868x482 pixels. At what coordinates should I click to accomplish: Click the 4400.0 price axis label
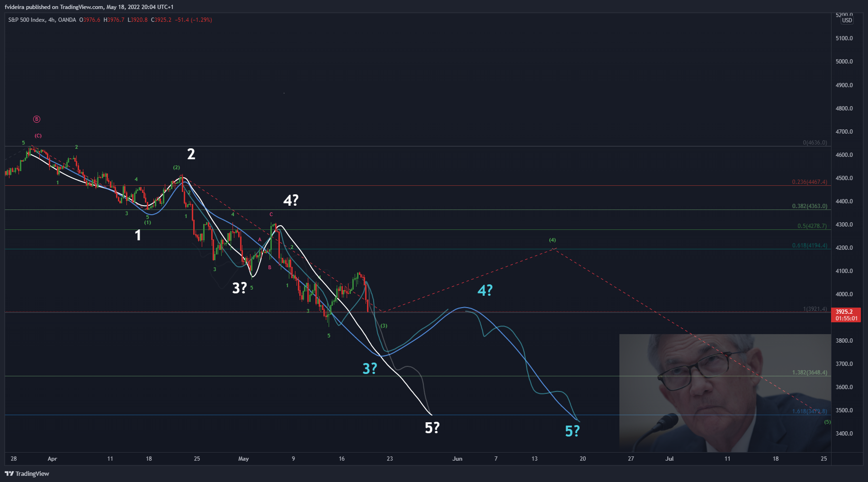click(x=844, y=201)
